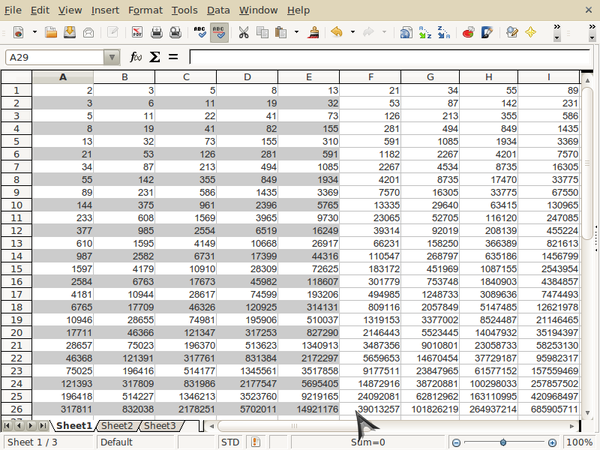Click the Open file folder icon
The width and height of the screenshot is (600, 450).
[x=51, y=33]
